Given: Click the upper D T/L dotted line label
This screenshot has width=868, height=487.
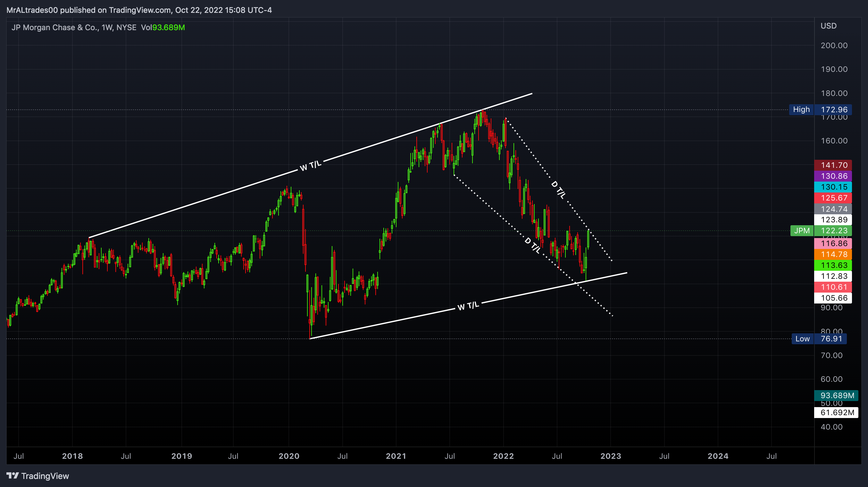Looking at the screenshot, I should click(558, 190).
